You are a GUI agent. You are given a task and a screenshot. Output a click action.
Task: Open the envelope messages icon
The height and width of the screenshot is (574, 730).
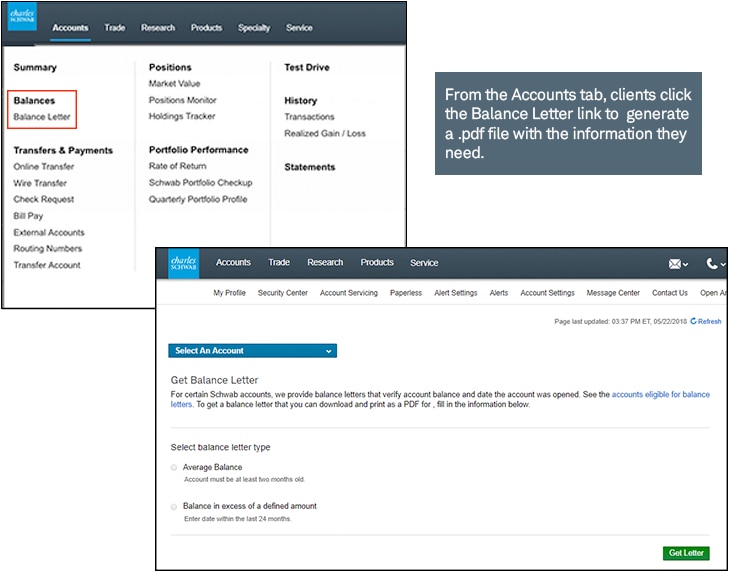tap(678, 264)
